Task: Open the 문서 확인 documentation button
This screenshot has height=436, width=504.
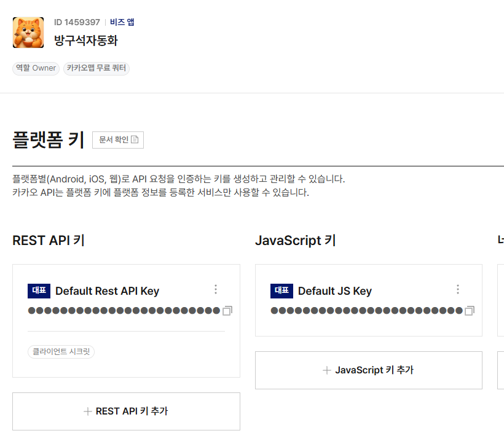Action: pos(118,139)
